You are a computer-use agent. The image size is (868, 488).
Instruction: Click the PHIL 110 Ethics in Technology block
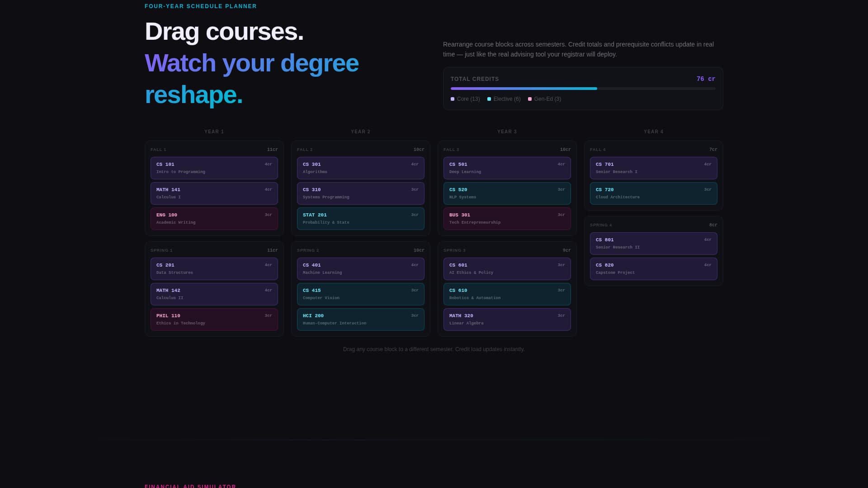click(x=214, y=319)
